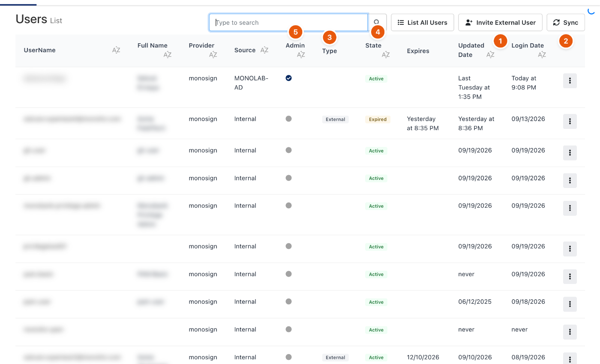Sort the table by Provider
Image resolution: width=600 pixels, height=364 pixels.
pos(213,55)
